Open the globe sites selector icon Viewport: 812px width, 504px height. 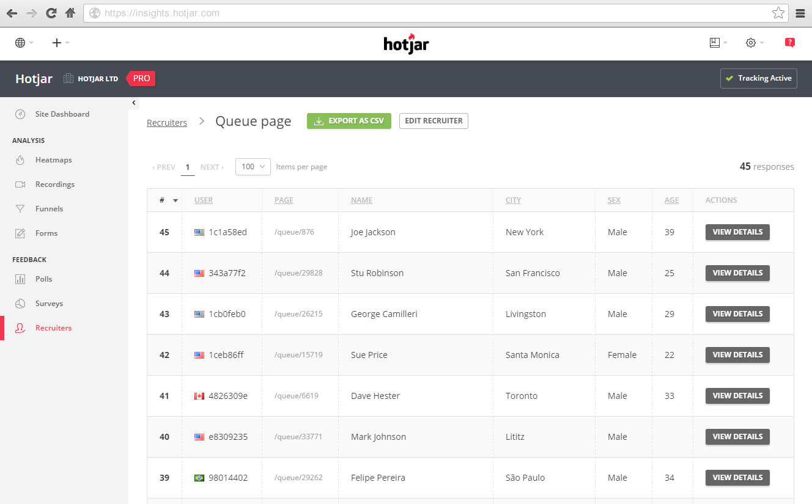(20, 43)
